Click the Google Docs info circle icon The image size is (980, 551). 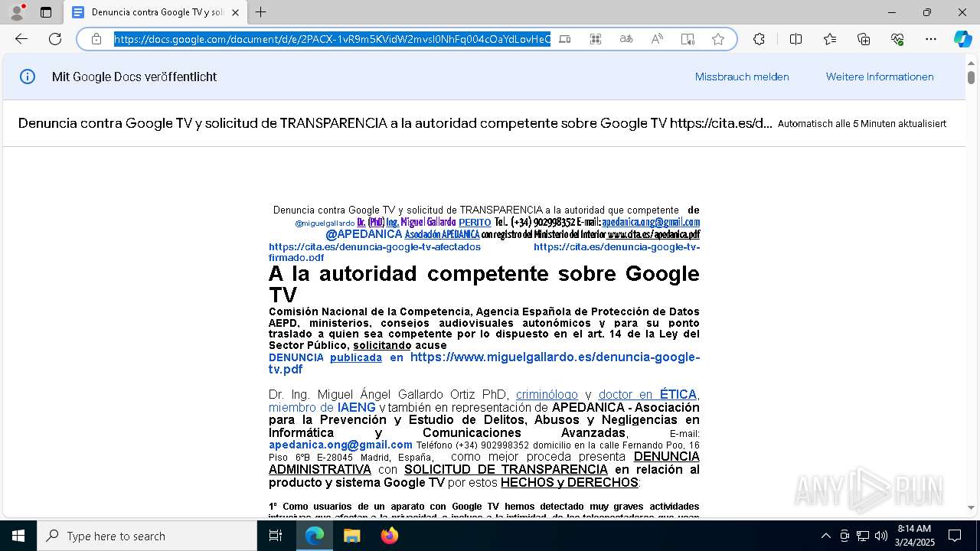28,77
